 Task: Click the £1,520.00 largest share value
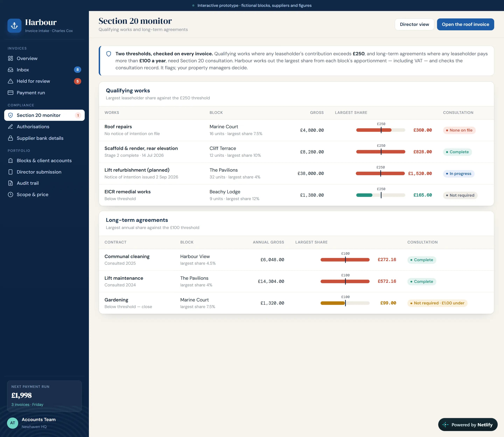(x=420, y=174)
